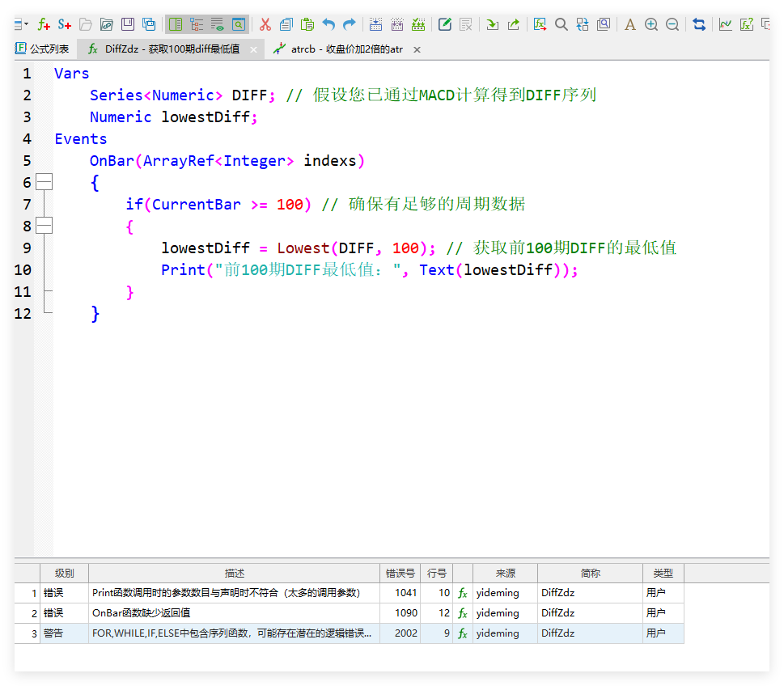Click the new formula f+ icon
The height and width of the screenshot is (686, 784).
point(44,24)
